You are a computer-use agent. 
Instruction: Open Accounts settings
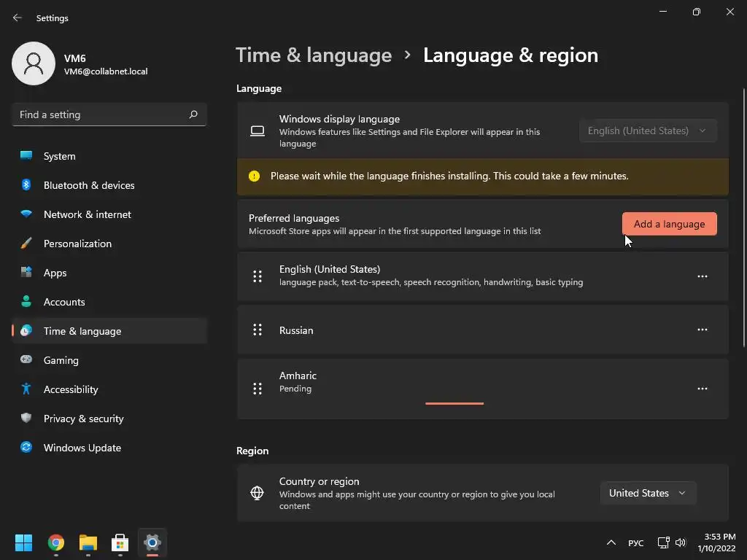[109, 302]
